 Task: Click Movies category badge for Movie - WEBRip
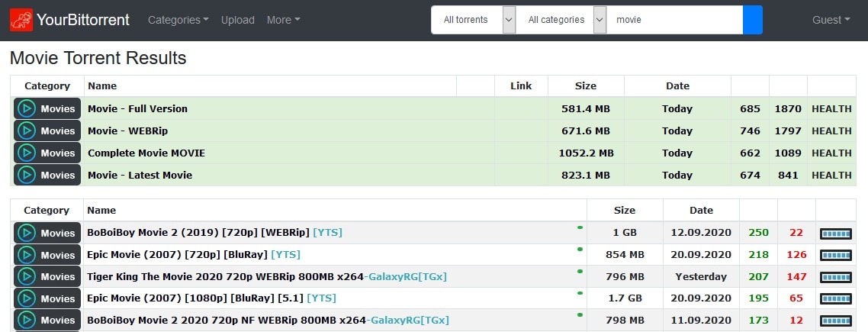coord(47,131)
